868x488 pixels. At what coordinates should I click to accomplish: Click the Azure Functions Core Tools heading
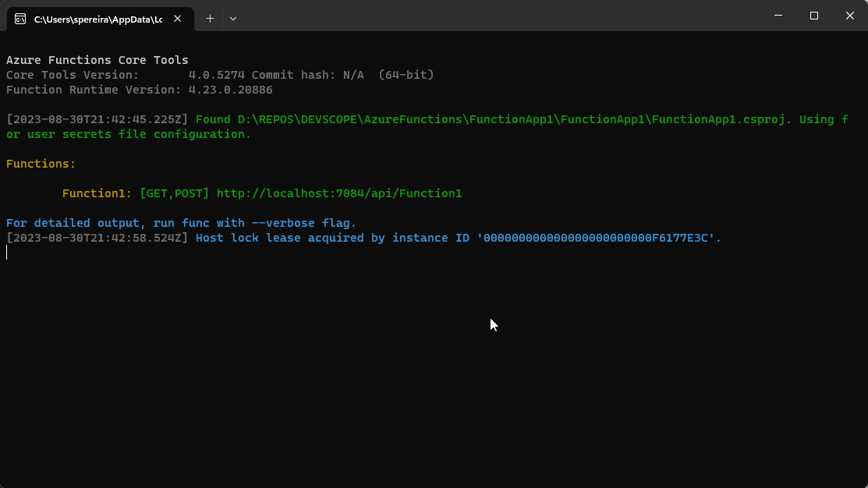point(97,60)
